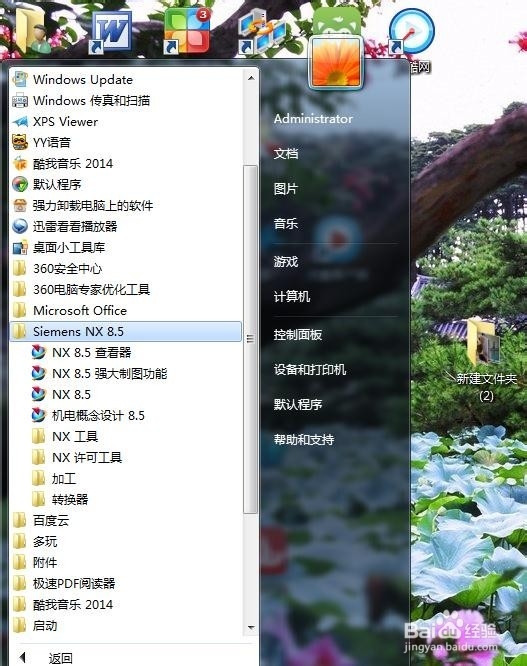Viewport: 527px width, 666px height.
Task: Open XPS Viewer
Action: pyautogui.click(x=55, y=121)
